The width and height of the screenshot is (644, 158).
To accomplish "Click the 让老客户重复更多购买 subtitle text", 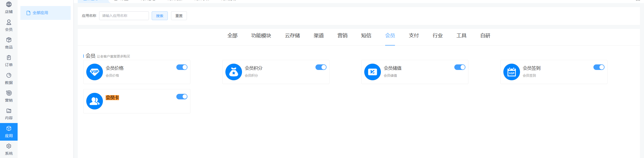I will point(113,56).
